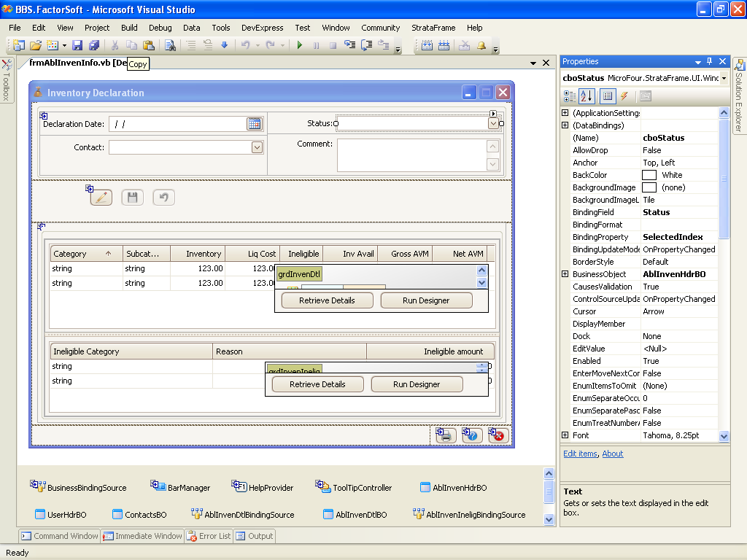Switch to the Error List tab
Screen dimensions: 747x560
(x=209, y=536)
